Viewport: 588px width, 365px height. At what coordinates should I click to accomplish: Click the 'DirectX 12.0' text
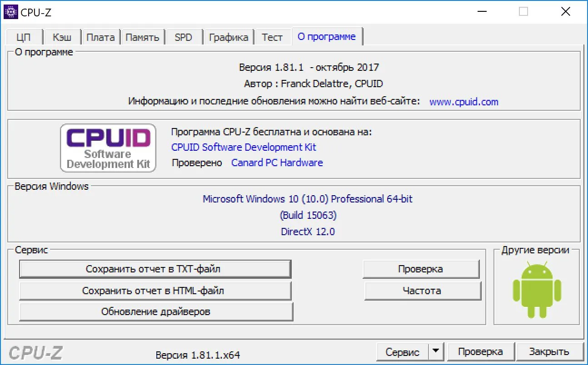point(308,232)
